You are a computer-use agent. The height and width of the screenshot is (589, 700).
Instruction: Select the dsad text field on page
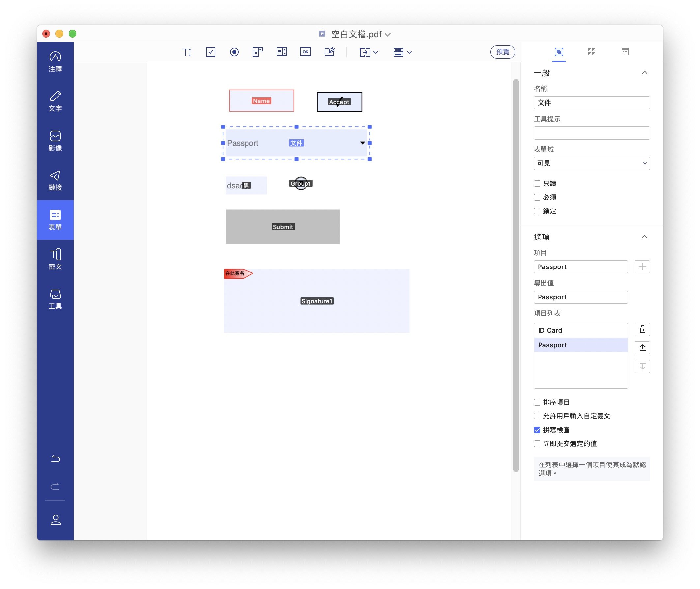(x=246, y=185)
